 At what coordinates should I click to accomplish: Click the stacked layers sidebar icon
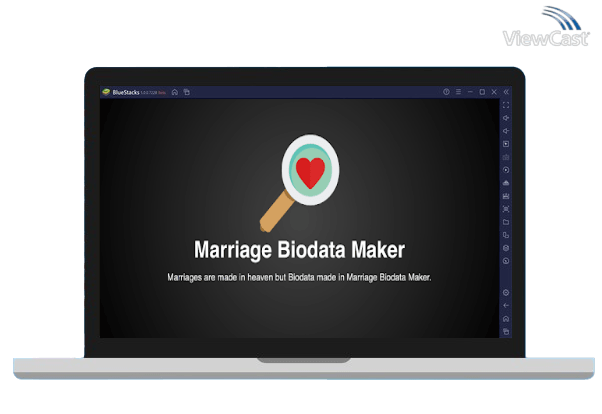tap(506, 248)
